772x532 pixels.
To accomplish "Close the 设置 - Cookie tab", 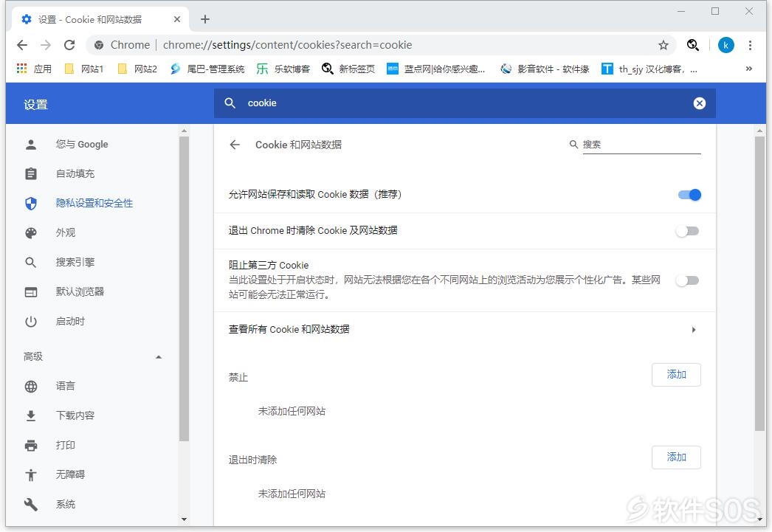I will tap(177, 19).
